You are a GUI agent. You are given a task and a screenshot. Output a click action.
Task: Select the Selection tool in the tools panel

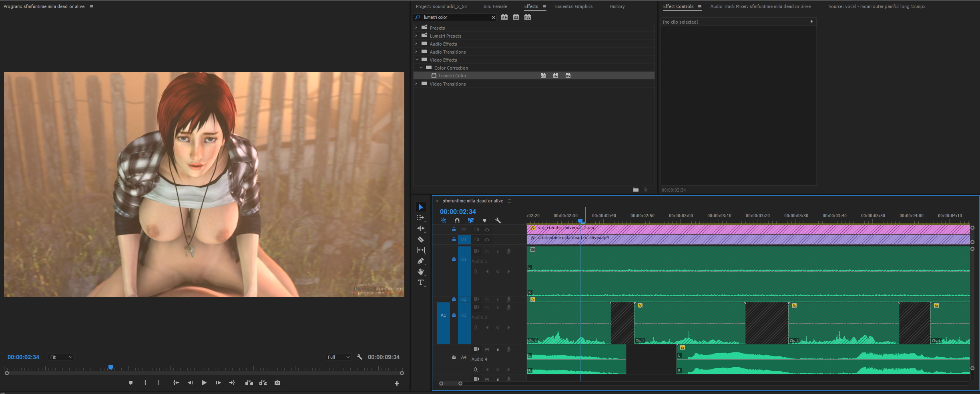point(420,207)
